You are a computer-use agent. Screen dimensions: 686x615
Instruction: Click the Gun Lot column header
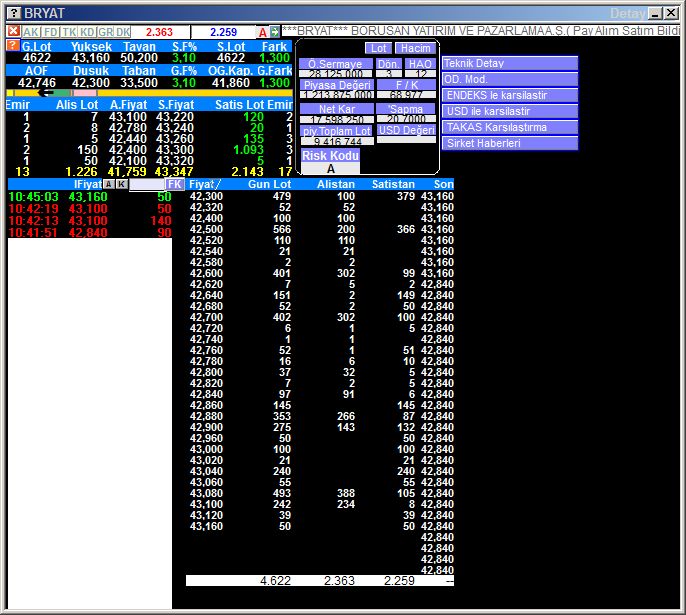[269, 184]
